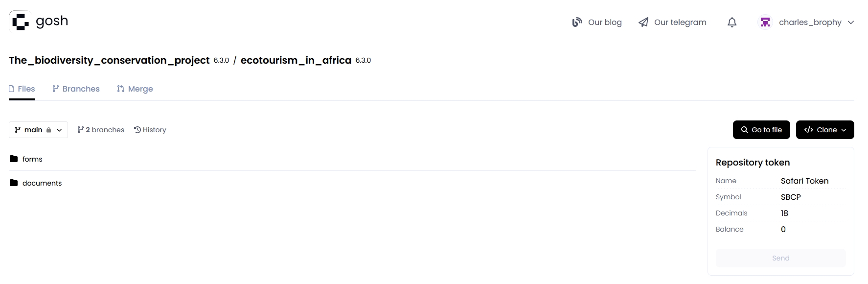
Task: Click the gosh logo icon
Action: [x=20, y=22]
